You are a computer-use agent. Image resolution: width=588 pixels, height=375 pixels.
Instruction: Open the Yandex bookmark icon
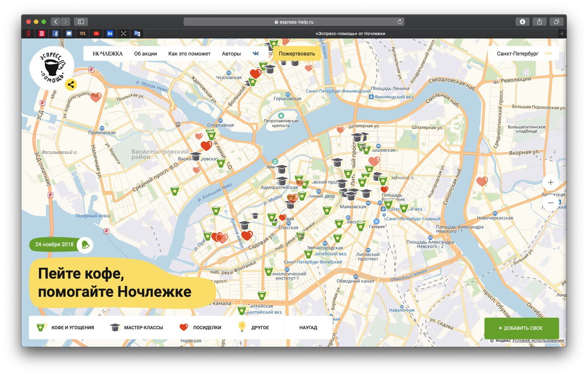click(28, 34)
